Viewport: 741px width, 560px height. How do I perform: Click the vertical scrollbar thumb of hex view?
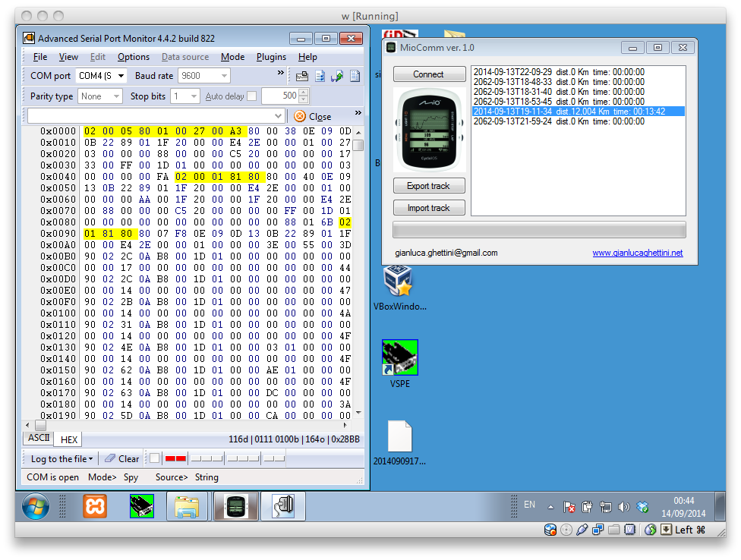(358, 145)
